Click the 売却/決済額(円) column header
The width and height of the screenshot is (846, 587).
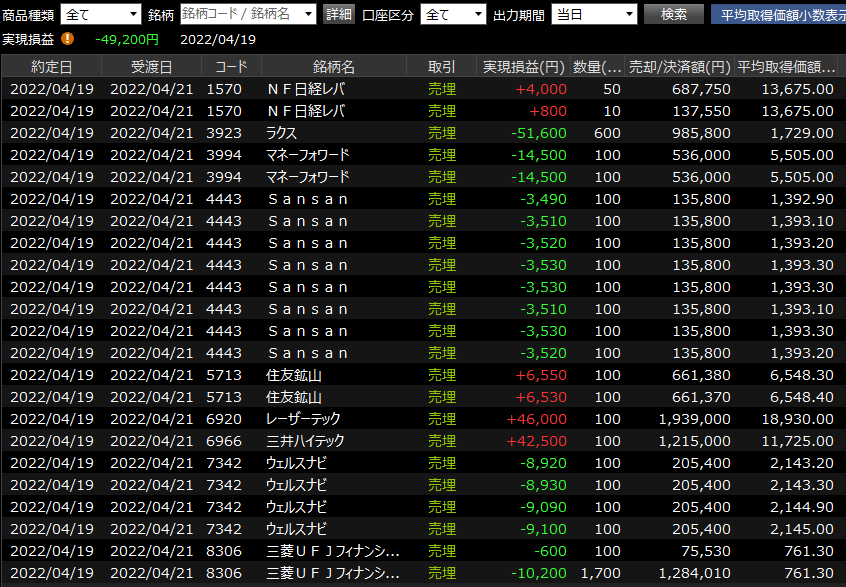click(678, 67)
